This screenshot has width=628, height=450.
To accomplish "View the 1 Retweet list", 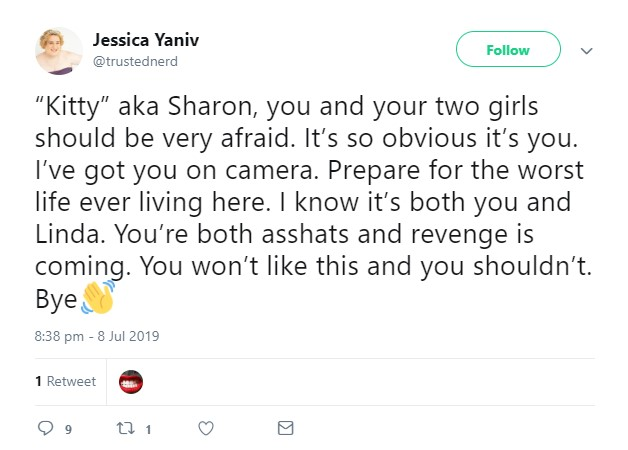I will [x=66, y=381].
